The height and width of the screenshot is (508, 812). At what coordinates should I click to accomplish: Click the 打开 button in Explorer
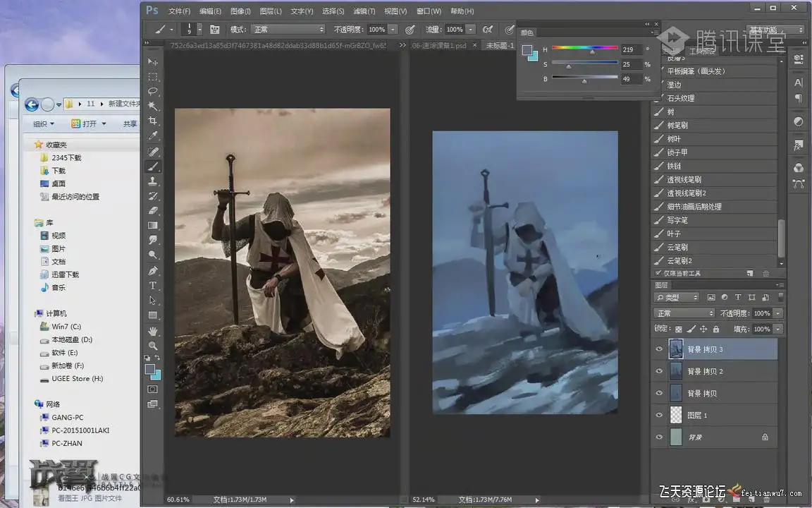(x=89, y=123)
